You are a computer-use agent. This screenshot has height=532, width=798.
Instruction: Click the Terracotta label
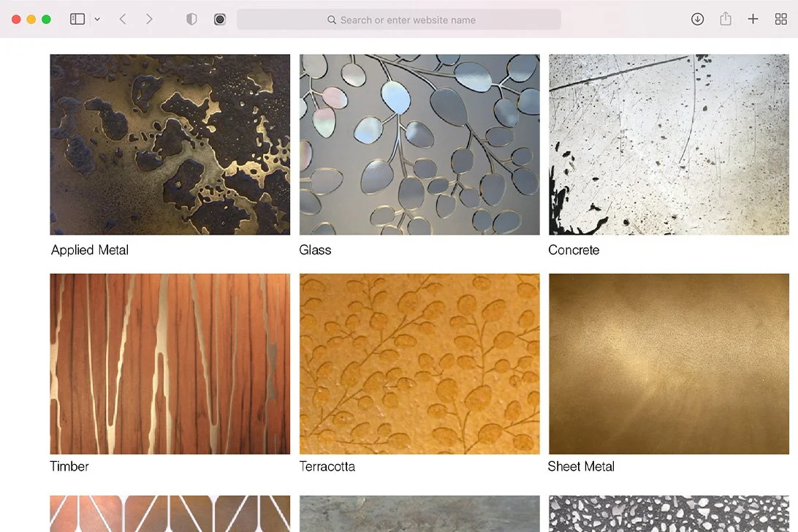point(327,466)
